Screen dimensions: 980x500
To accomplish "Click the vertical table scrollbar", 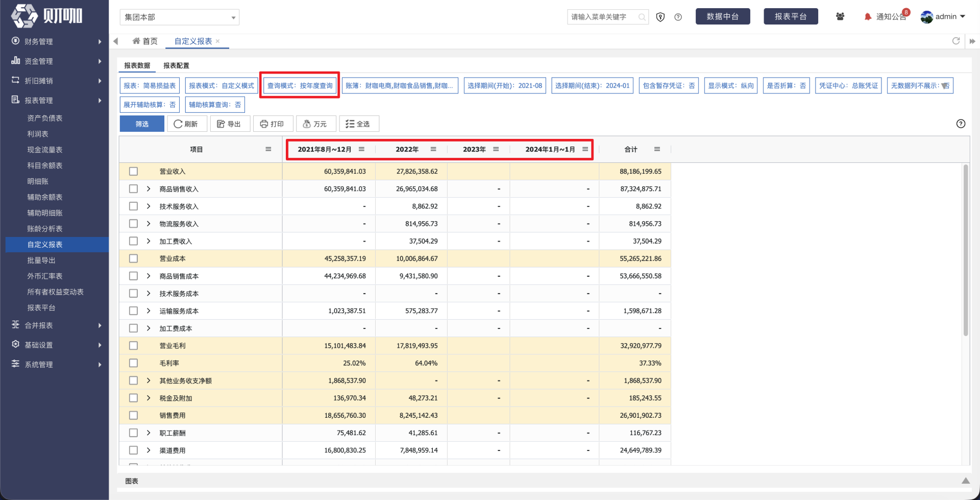I will click(966, 250).
